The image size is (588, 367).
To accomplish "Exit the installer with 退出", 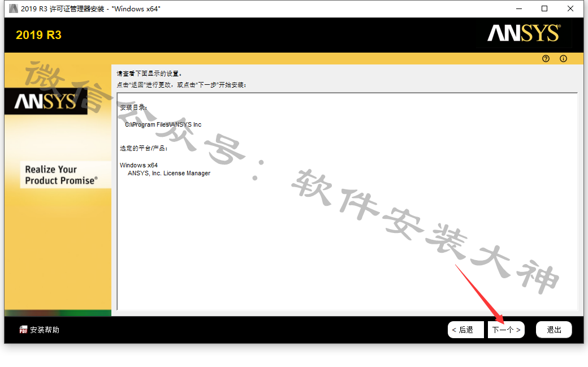I will tap(554, 330).
